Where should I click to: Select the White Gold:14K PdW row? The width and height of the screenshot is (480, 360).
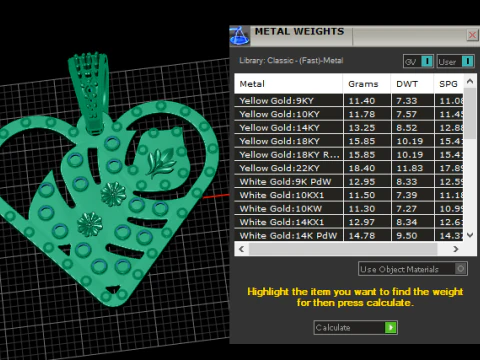click(349, 235)
